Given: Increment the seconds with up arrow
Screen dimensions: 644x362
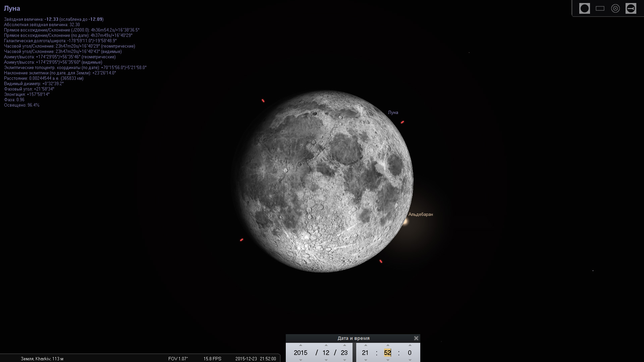Looking at the screenshot, I should [x=410, y=345].
